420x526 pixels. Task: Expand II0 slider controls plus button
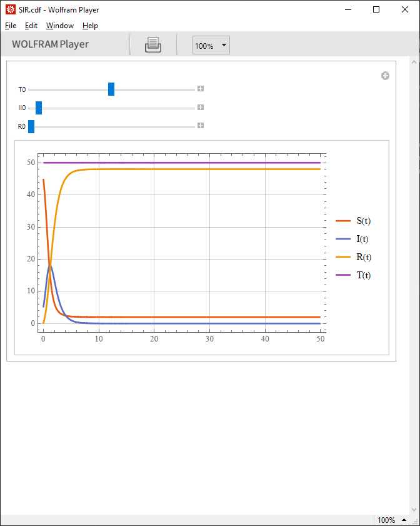(201, 108)
